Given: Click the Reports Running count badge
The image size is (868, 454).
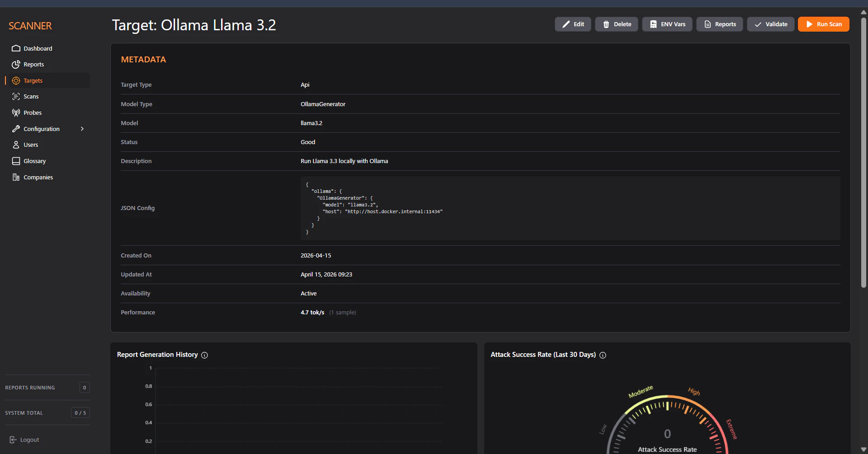Looking at the screenshot, I should point(85,388).
